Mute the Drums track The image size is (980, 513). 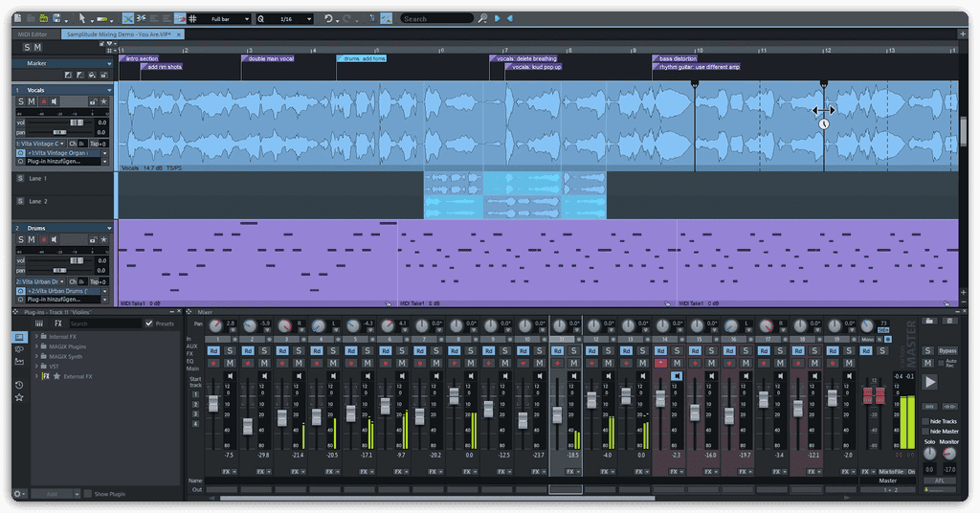point(32,239)
